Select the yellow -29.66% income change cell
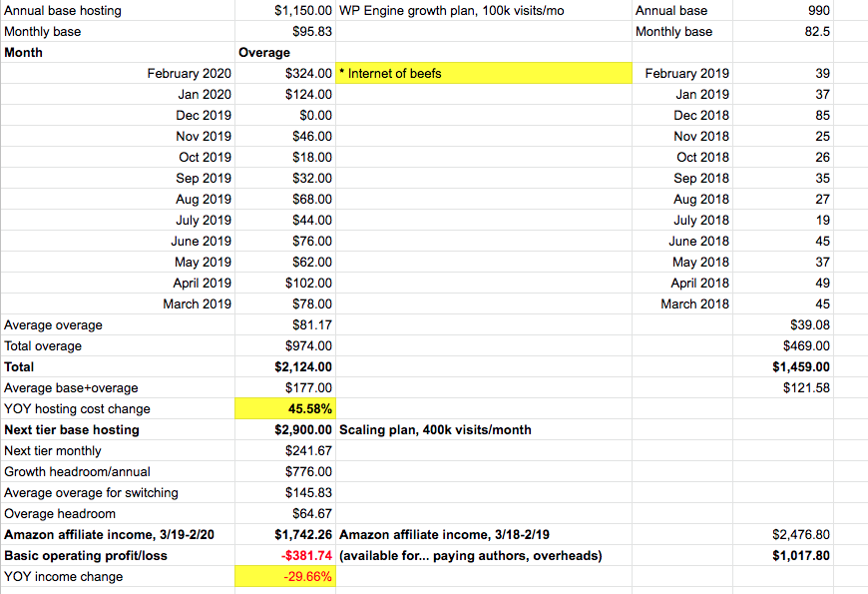The height and width of the screenshot is (594, 868). tap(285, 576)
